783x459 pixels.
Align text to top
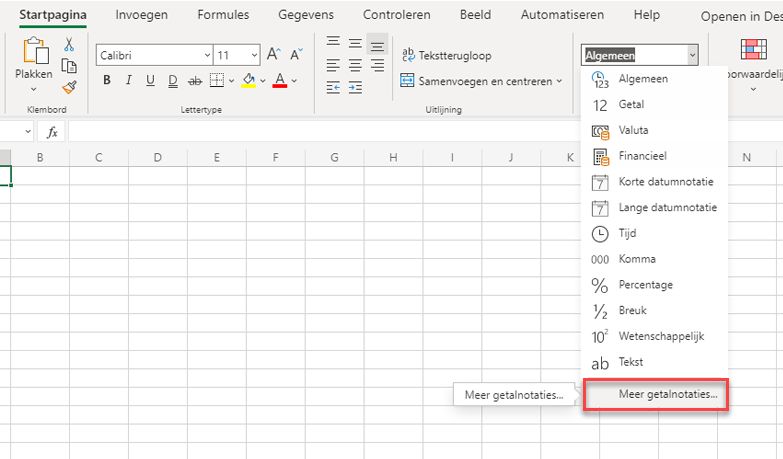point(333,41)
